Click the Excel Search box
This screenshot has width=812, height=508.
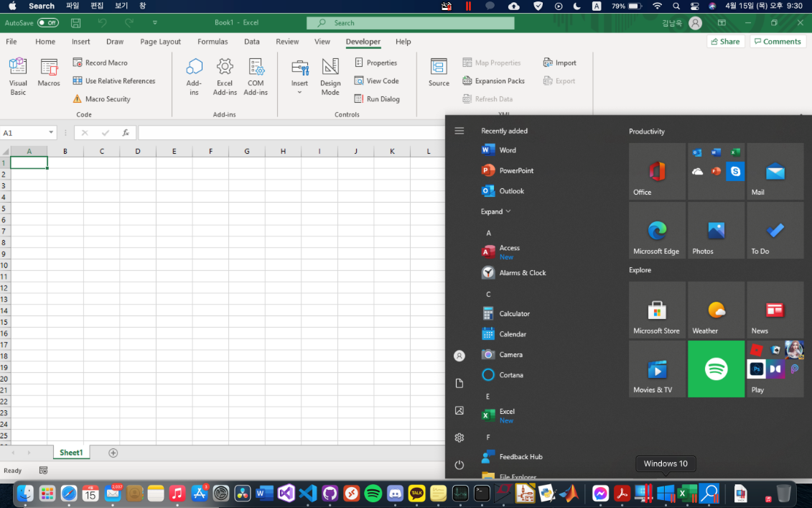click(410, 23)
